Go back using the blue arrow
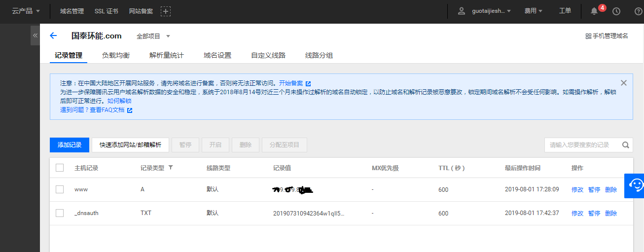 (x=53, y=36)
